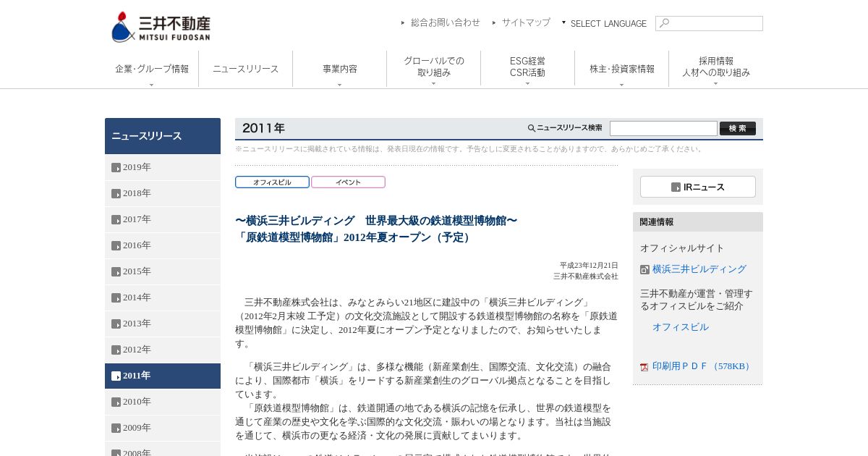
Task: Expand the 企業・グループ情報 menu
Action: [x=152, y=69]
